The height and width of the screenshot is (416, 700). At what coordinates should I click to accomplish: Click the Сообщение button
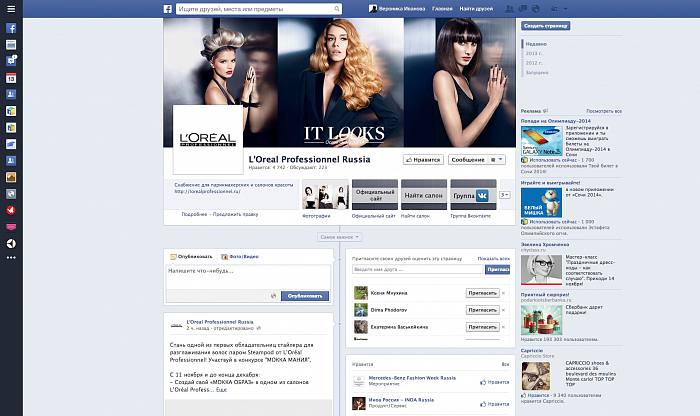click(x=468, y=159)
